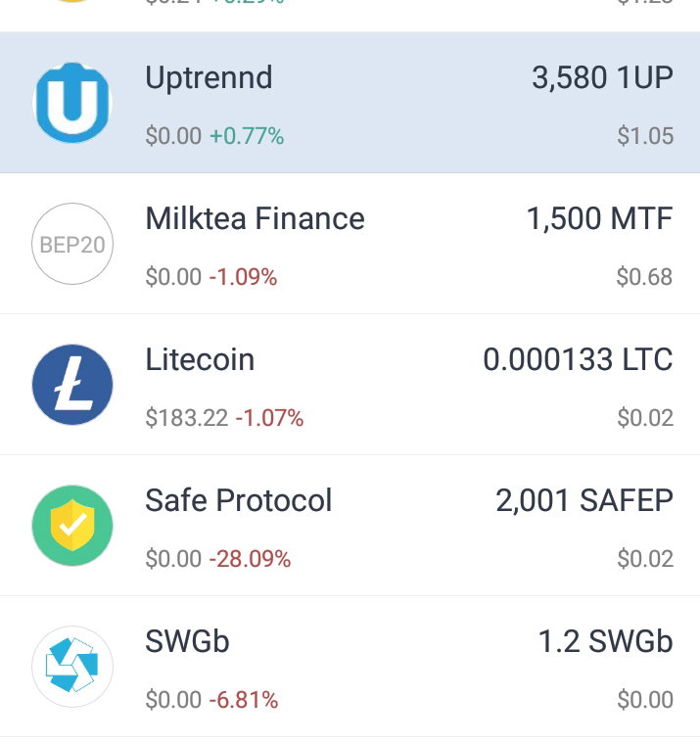Tap the 3,580 1UP balance amount
The width and height of the screenshot is (700, 744).
pyautogui.click(x=602, y=77)
